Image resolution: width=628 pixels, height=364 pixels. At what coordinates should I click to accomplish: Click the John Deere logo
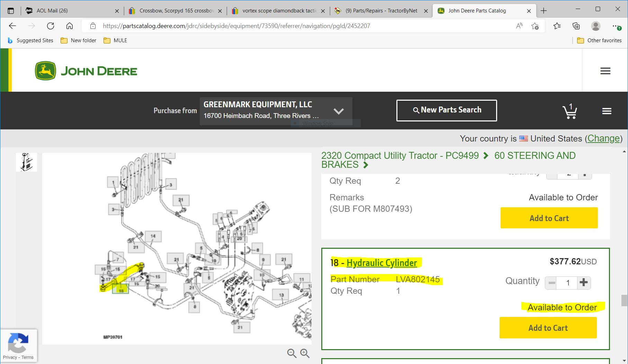pyautogui.click(x=86, y=71)
